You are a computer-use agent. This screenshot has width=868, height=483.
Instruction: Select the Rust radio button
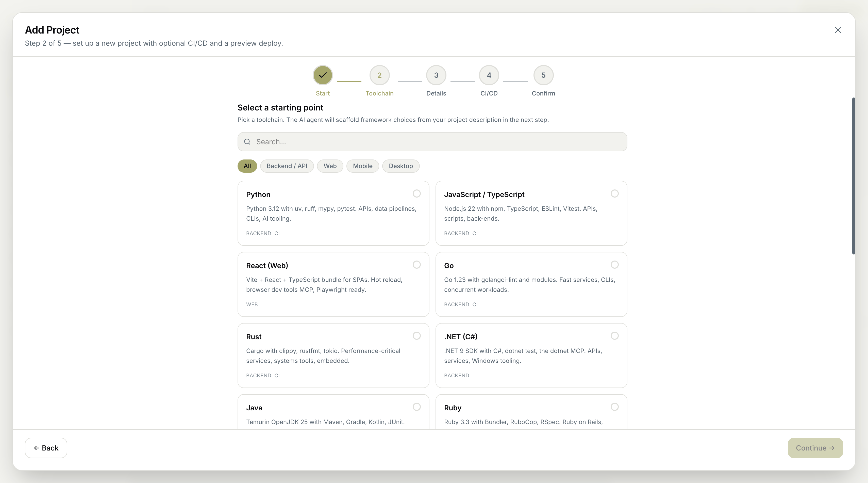(x=416, y=336)
